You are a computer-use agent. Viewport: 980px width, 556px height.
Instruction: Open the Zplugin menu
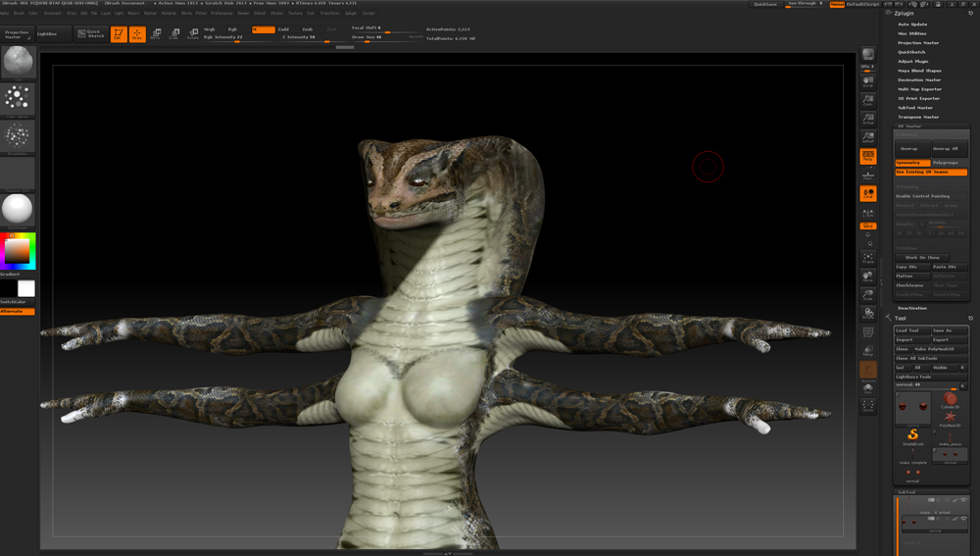click(351, 14)
